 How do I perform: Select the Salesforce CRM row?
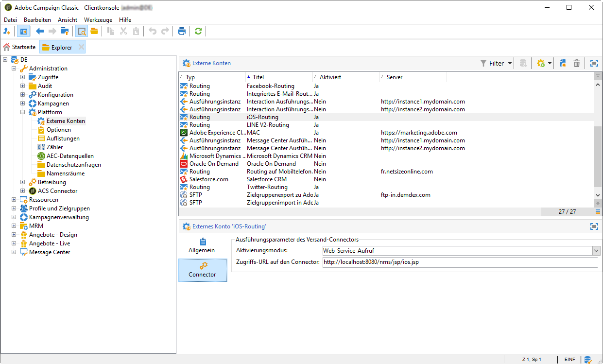386,179
